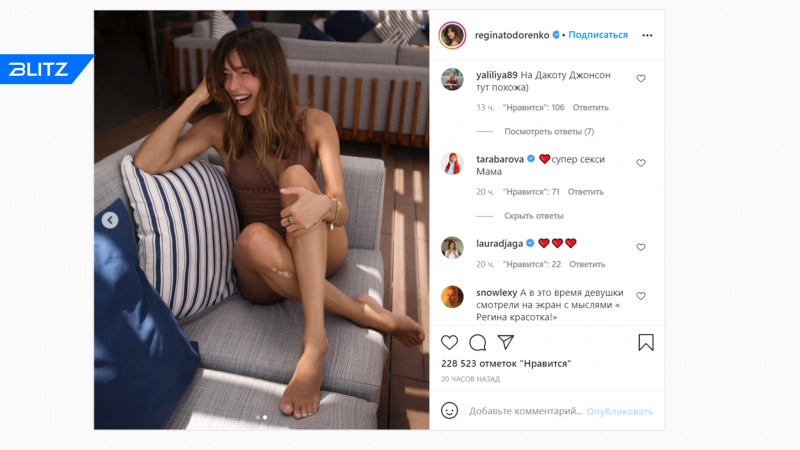Click the 'Добавьте комментарий' input field
Image resolution: width=800 pixels, height=450 pixels.
[526, 411]
